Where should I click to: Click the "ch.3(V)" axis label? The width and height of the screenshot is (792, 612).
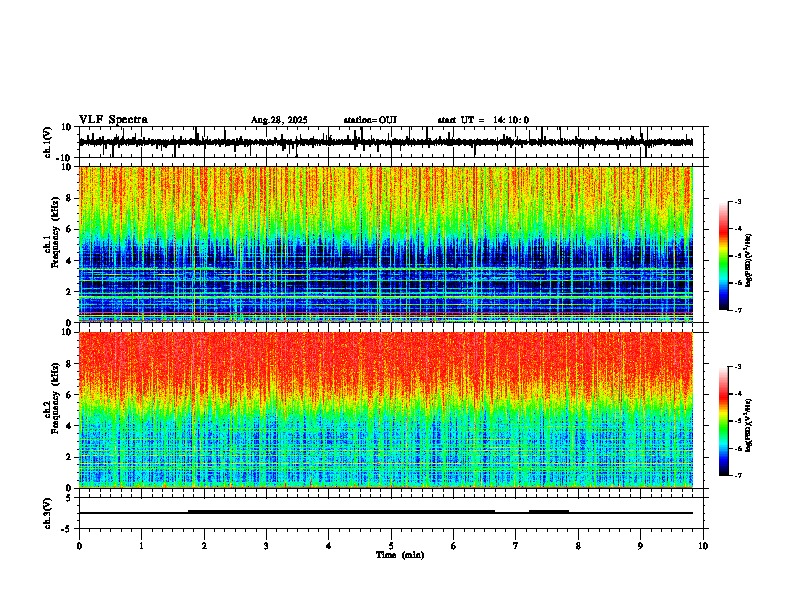tap(47, 513)
